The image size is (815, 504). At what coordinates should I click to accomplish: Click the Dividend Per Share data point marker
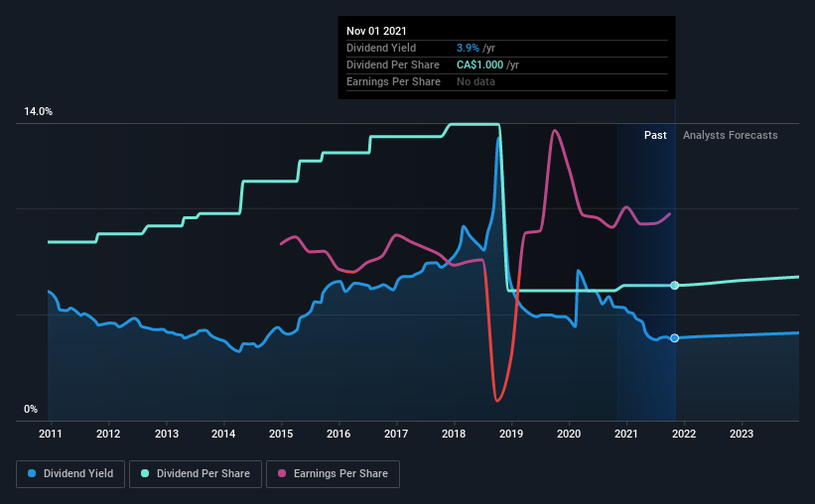(x=675, y=286)
